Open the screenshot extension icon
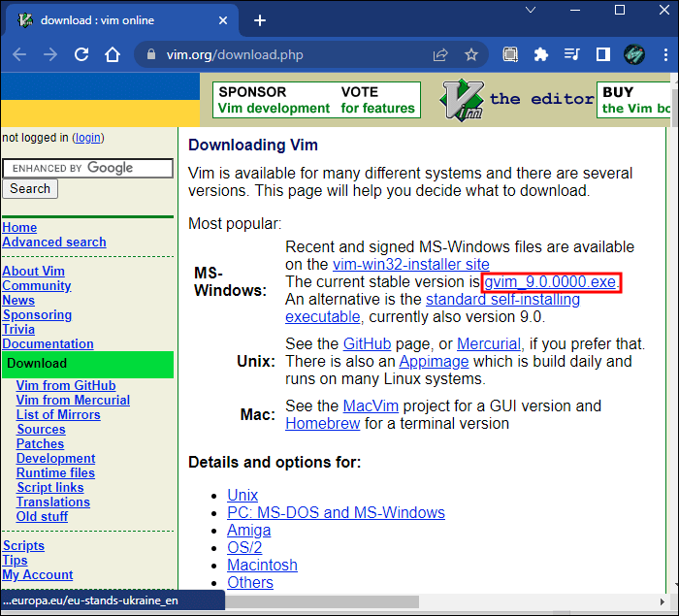Image resolution: width=679 pixels, height=616 pixels. tap(510, 54)
